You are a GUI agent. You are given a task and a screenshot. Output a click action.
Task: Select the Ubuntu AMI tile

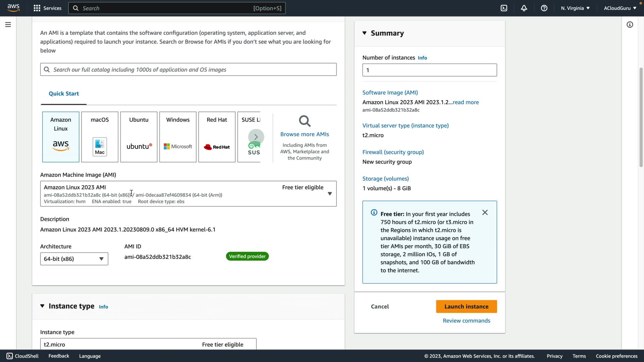tap(139, 137)
